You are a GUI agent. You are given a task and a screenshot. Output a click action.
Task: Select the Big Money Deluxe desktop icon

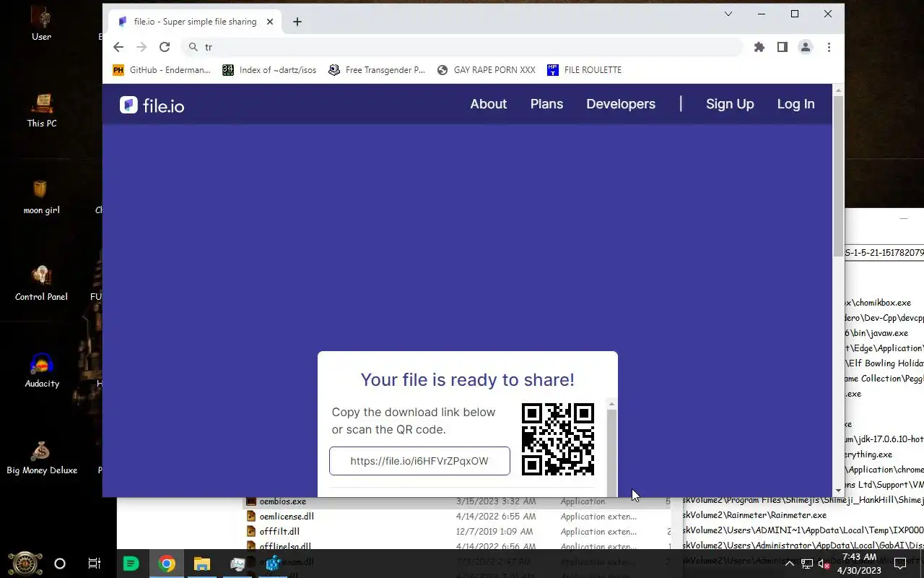[41, 457]
